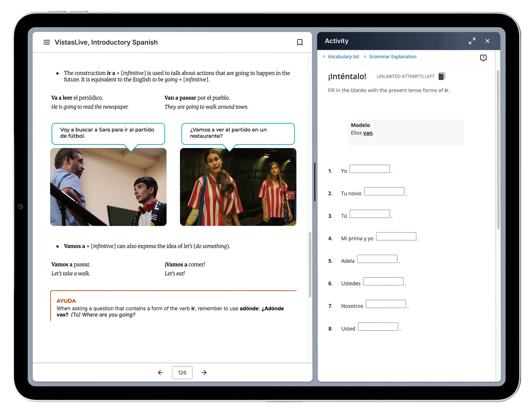
Task: Focus the blank after Tú
Action: point(370,214)
